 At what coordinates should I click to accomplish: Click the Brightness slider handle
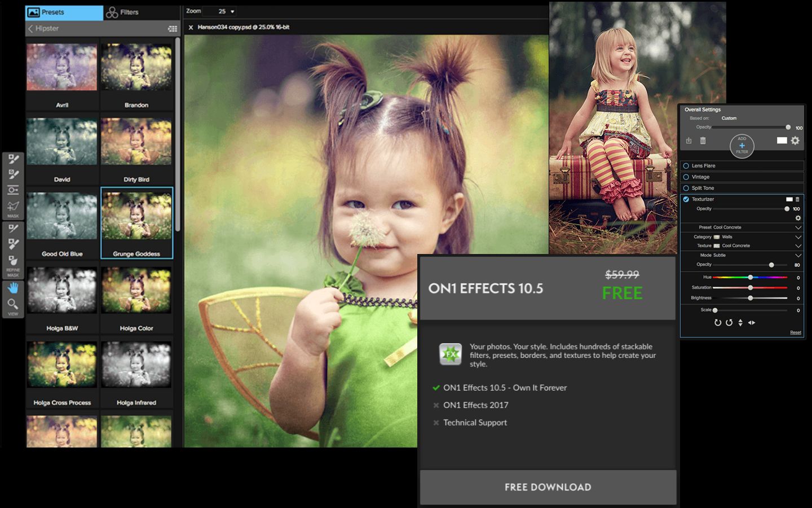click(x=751, y=298)
